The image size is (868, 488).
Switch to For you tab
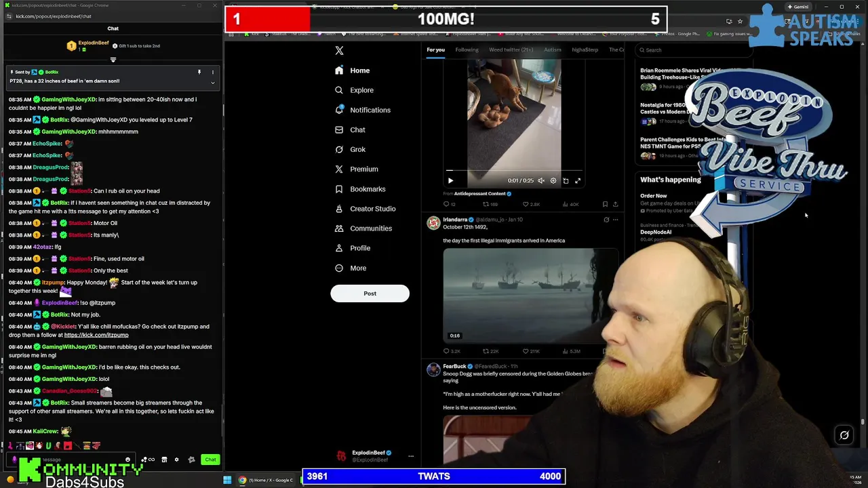pyautogui.click(x=435, y=49)
